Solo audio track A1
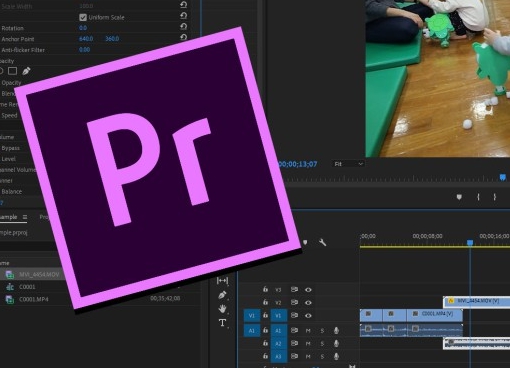 tap(322, 331)
